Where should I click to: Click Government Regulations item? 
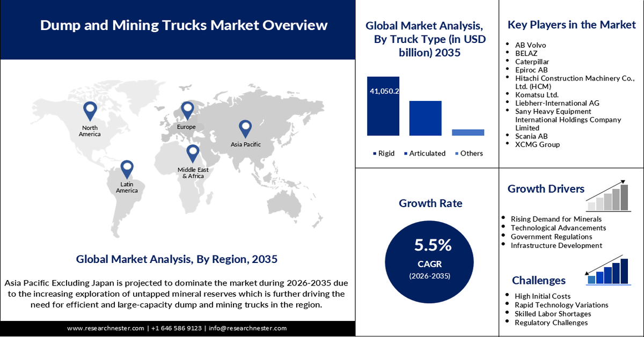coord(551,237)
